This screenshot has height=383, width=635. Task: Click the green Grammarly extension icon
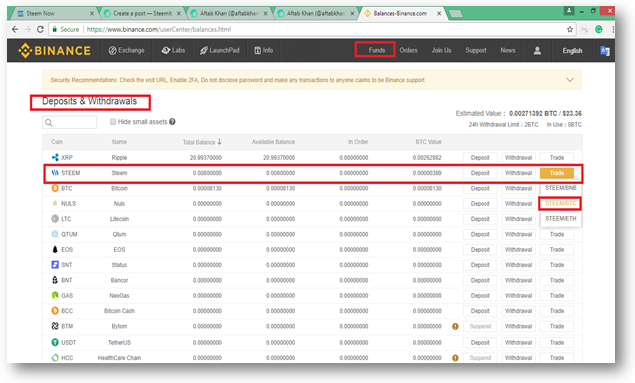599,29
